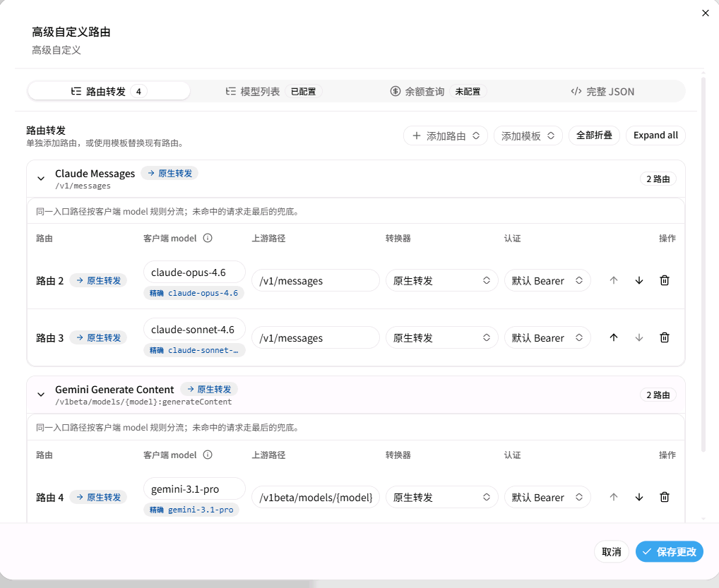
Task: Open the 转换器 dropdown for 路由 3
Action: [441, 338]
